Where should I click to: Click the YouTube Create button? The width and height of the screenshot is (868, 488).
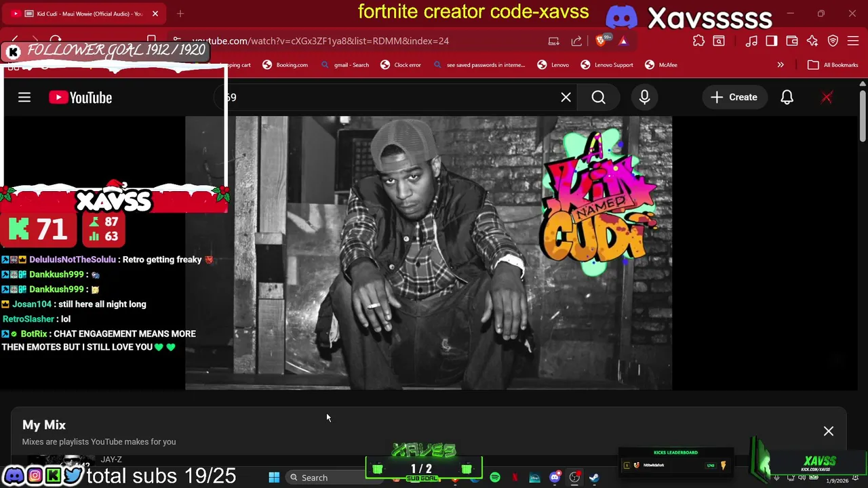(x=734, y=98)
